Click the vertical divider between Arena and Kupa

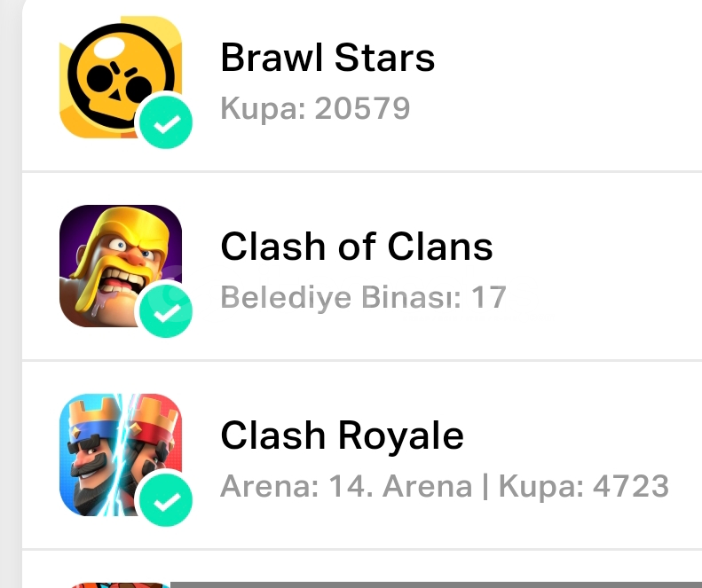click(x=485, y=487)
